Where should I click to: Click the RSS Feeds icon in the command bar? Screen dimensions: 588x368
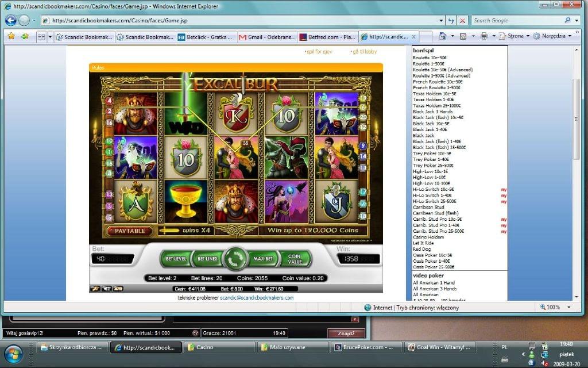[x=463, y=36]
